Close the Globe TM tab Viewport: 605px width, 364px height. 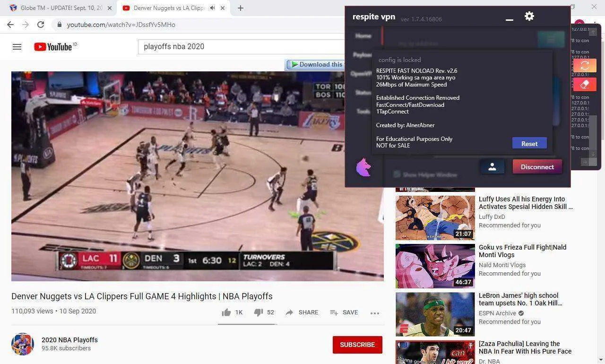[x=109, y=8]
